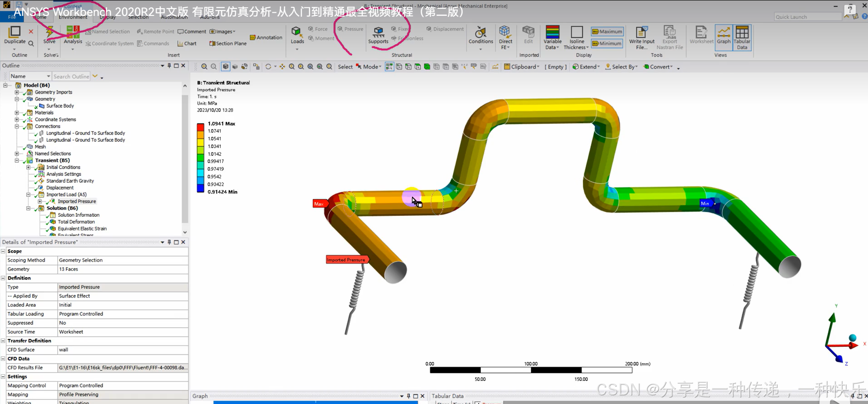Image resolution: width=868 pixels, height=404 pixels.
Task: Switch to the Automation ribbon tab
Action: (174, 17)
